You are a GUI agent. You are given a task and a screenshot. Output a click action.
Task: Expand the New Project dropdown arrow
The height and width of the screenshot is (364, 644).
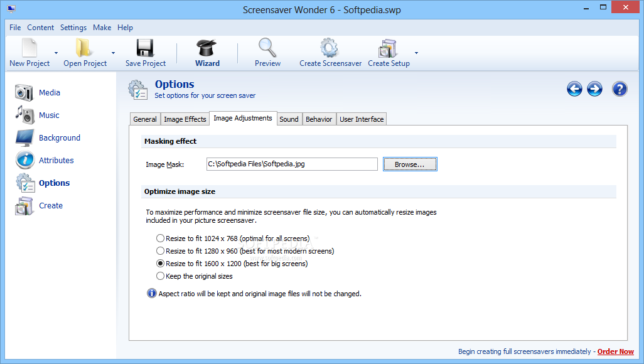pyautogui.click(x=56, y=53)
